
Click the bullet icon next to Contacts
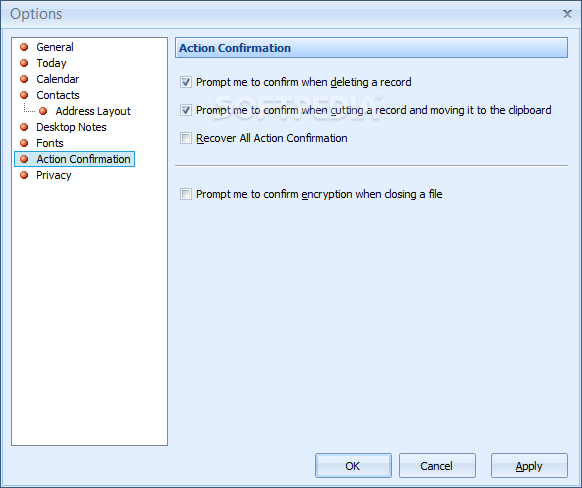[x=24, y=95]
